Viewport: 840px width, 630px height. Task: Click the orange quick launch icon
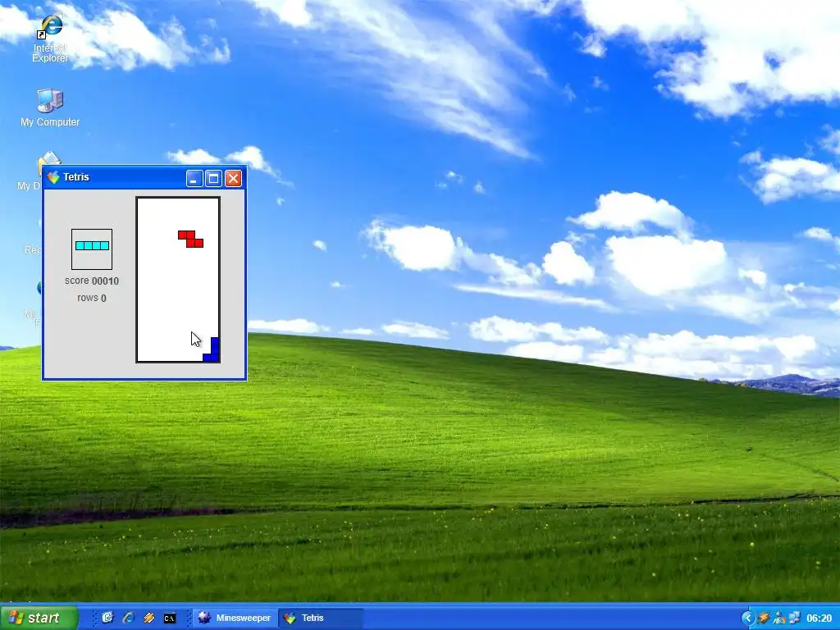click(148, 618)
